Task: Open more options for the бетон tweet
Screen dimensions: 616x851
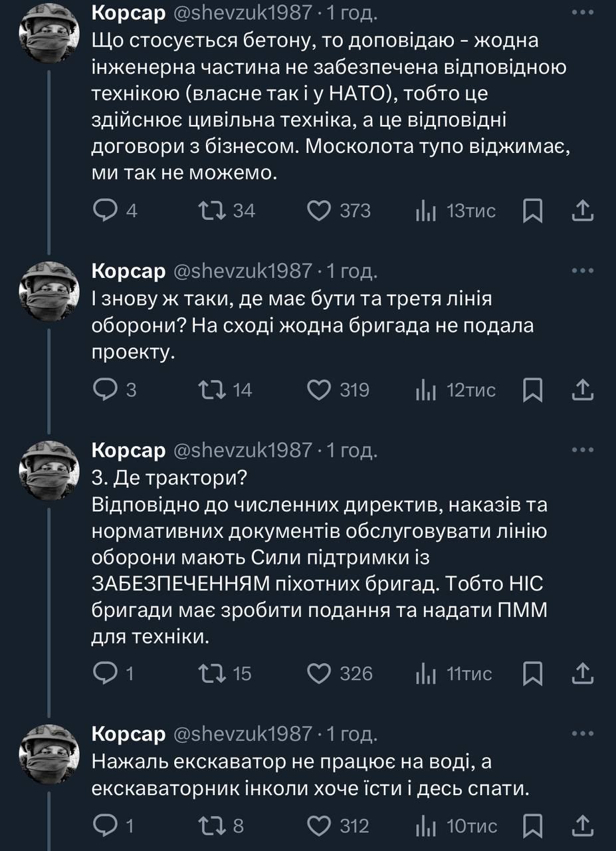Action: 582,13
